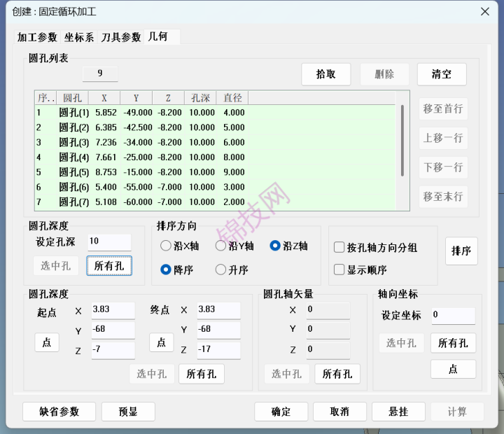Select row 圆孔(4) in the list
The height and width of the screenshot is (434, 504).
pos(215,157)
